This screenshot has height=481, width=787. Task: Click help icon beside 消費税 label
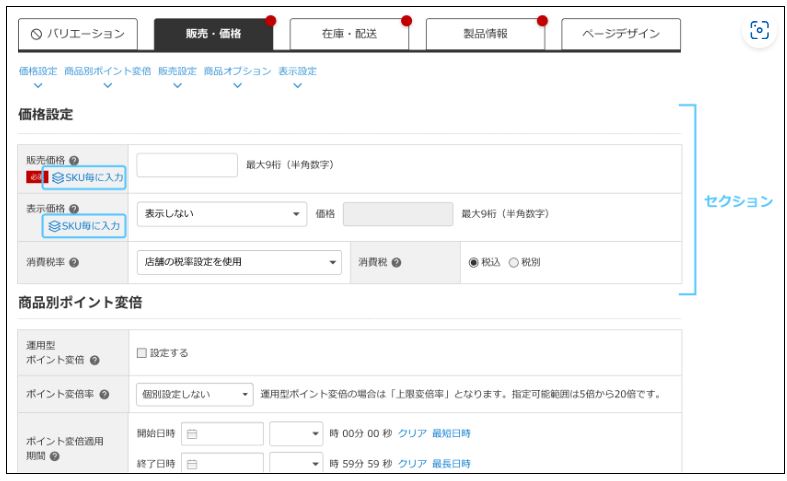(x=397, y=263)
